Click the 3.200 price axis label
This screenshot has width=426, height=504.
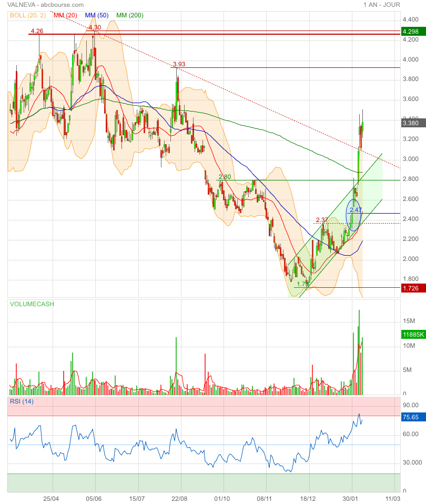[411, 139]
